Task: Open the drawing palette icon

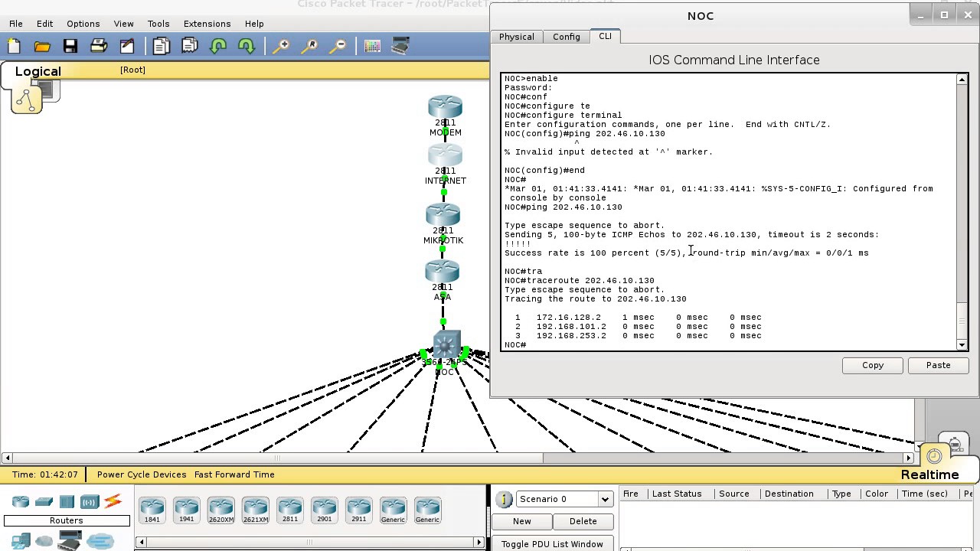Action: point(372,47)
